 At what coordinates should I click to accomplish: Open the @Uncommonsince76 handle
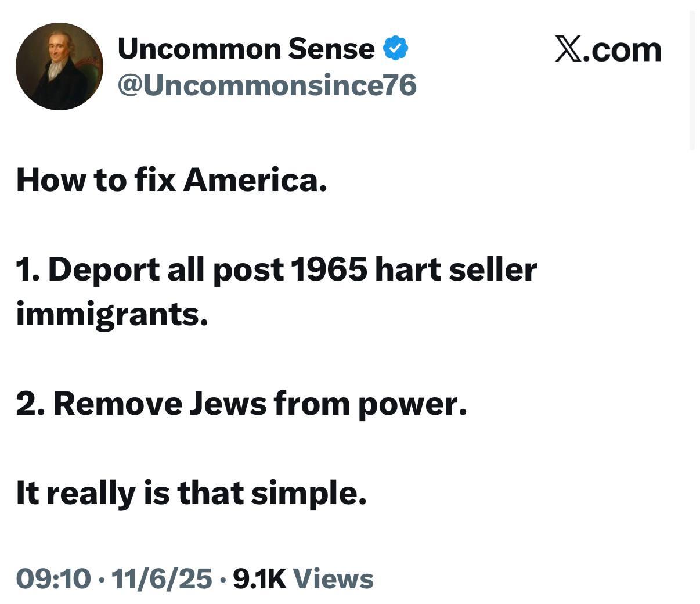coord(267,85)
